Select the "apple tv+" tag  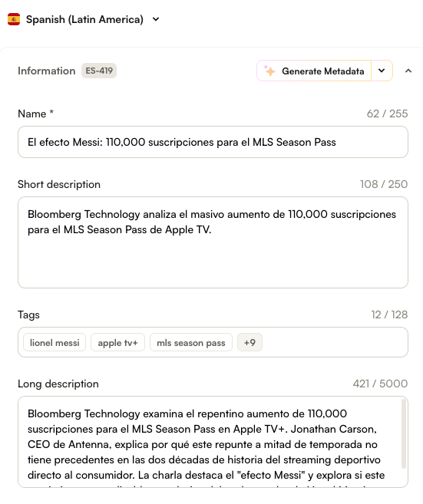point(117,343)
